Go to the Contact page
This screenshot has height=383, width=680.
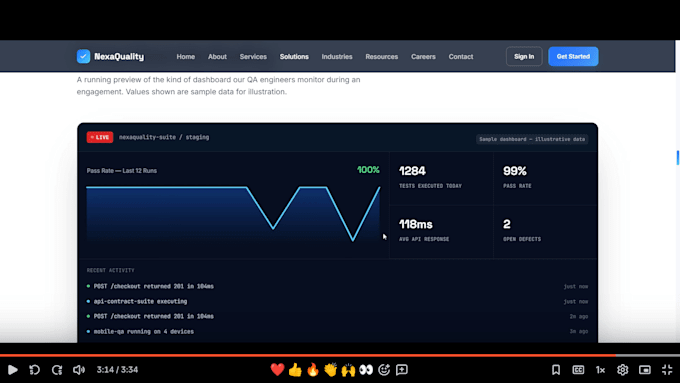click(x=461, y=56)
